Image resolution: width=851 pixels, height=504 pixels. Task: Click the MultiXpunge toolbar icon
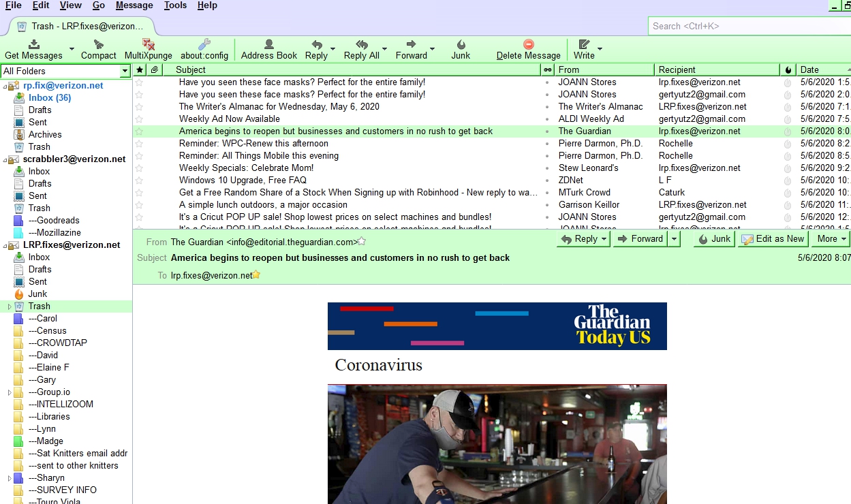(x=148, y=44)
